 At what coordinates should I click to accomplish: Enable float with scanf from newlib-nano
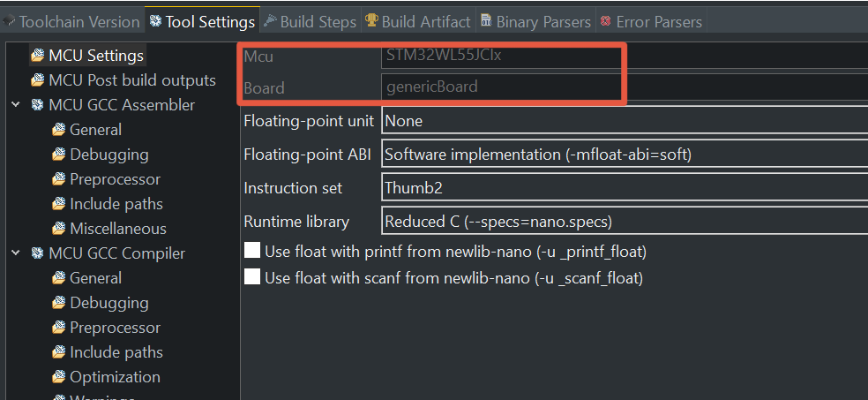tap(252, 278)
